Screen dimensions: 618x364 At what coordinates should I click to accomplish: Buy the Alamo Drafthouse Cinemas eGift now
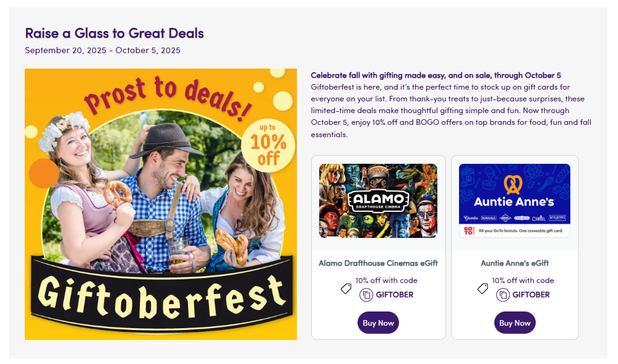378,323
